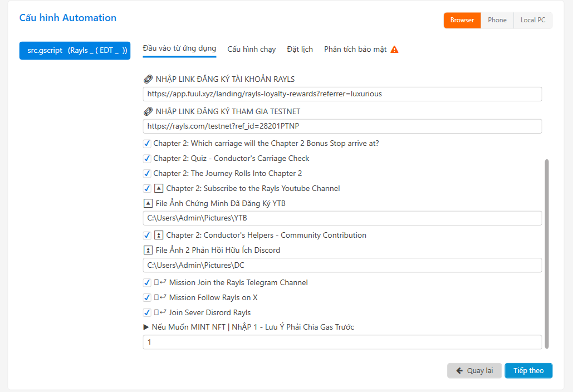Open the Đặt lịch tab

pos(300,50)
